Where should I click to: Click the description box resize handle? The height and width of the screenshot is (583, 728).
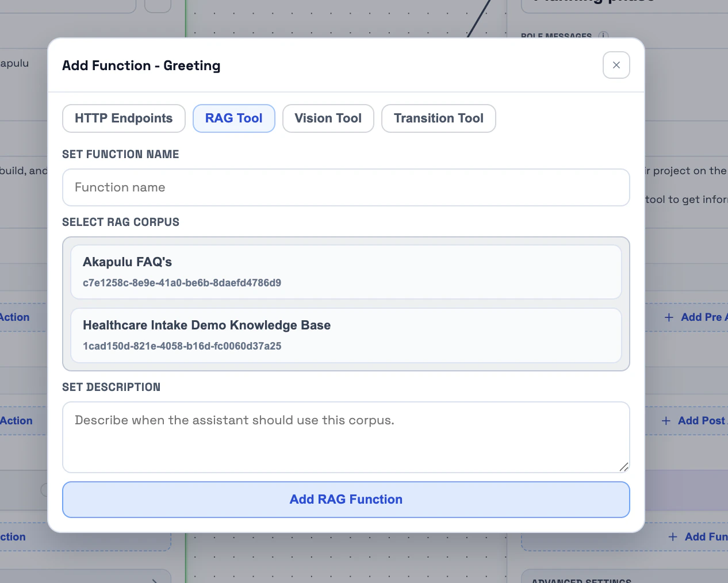(624, 467)
